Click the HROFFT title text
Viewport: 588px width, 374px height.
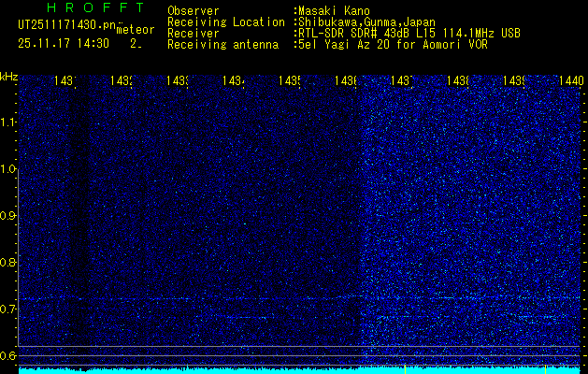(95, 7)
